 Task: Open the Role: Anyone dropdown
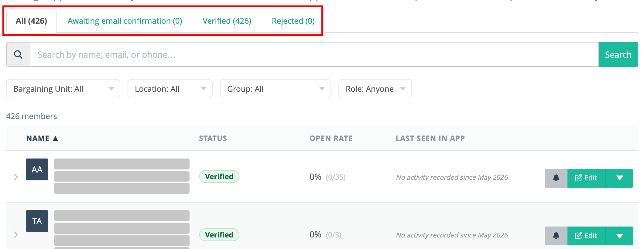pos(375,89)
